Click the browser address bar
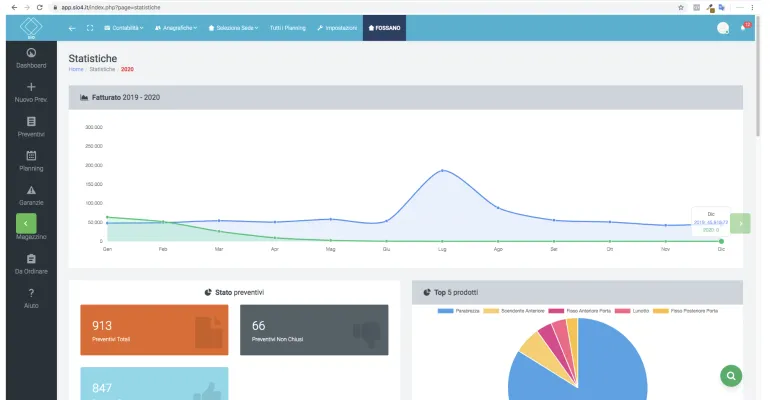770x400 pixels. [x=363, y=7]
